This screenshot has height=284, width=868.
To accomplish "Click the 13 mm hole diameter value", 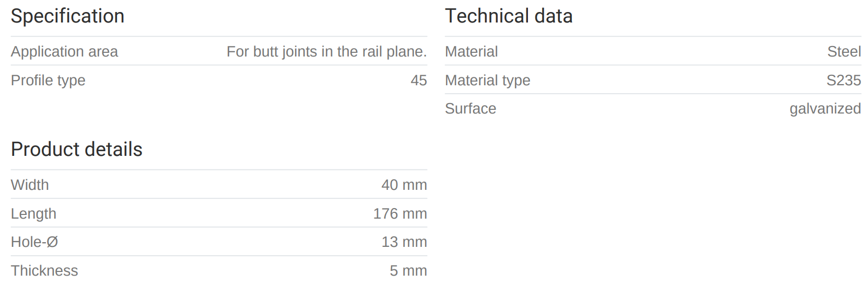I will tap(404, 242).
